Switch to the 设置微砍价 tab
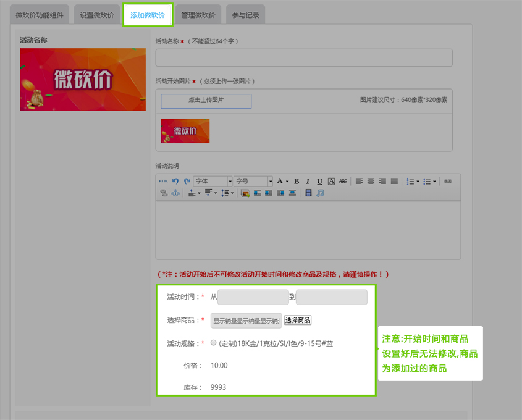Screen dimensions: 522x420 point(96,15)
